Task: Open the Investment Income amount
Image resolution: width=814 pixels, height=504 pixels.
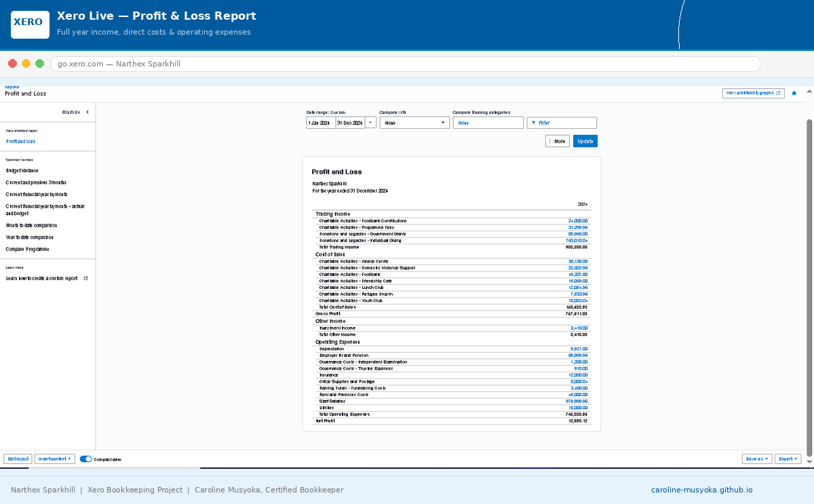Action: click(x=579, y=328)
